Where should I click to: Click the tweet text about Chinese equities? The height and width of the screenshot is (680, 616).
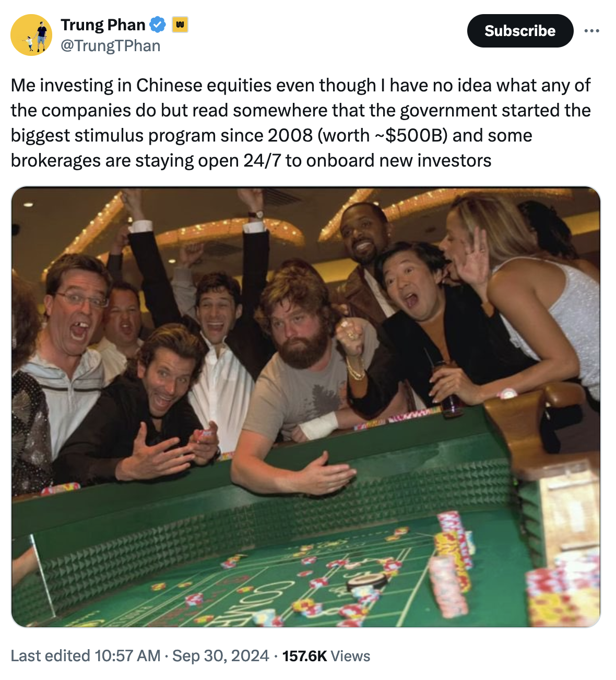301,123
